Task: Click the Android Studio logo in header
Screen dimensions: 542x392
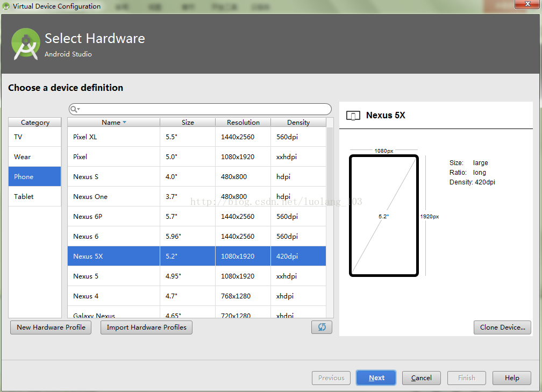Action: [x=25, y=44]
